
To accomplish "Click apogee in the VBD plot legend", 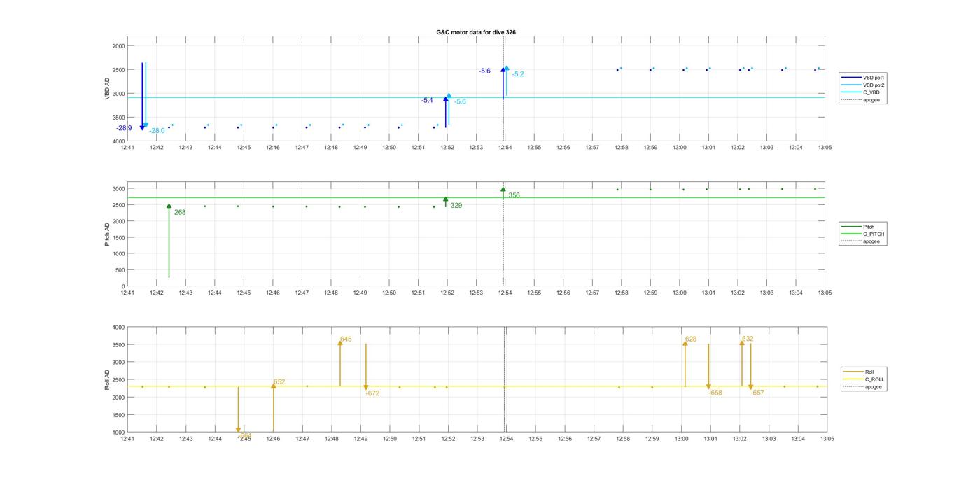I will 862,100.
